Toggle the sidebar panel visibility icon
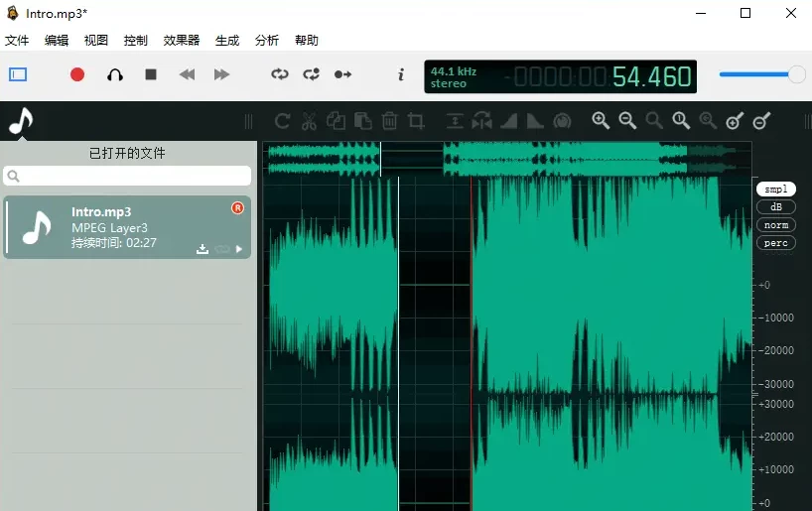Viewport: 812px width, 511px height. point(18,74)
